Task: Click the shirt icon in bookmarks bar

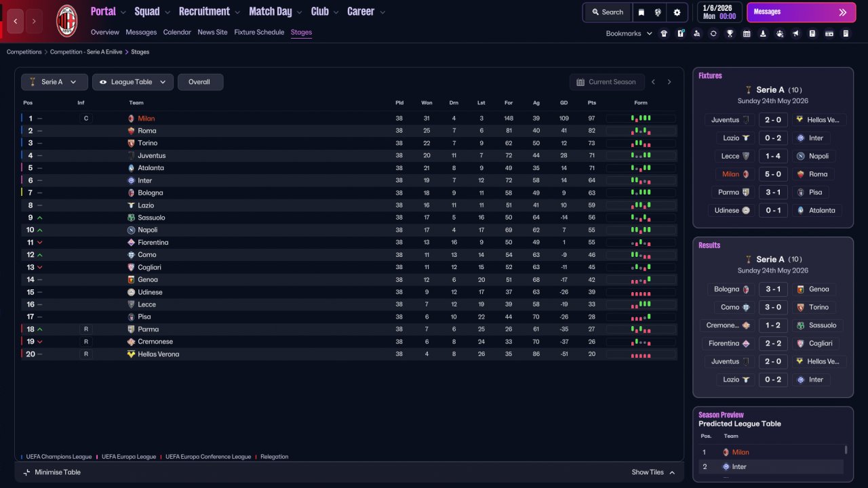Action: tap(664, 33)
